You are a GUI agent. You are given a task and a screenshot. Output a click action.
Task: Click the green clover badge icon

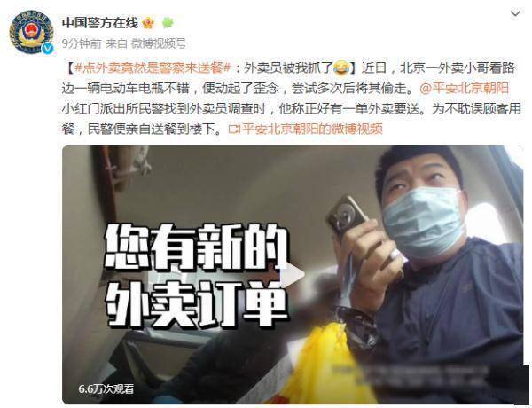coord(168,23)
